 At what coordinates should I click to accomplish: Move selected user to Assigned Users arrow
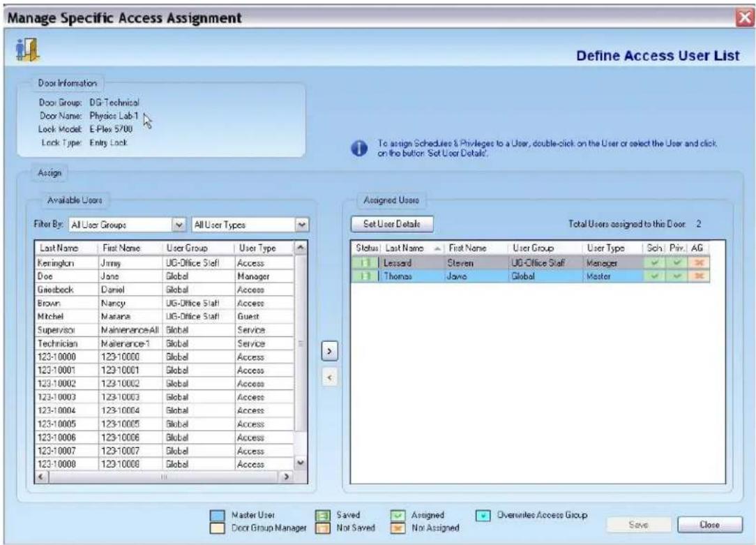coord(329,351)
